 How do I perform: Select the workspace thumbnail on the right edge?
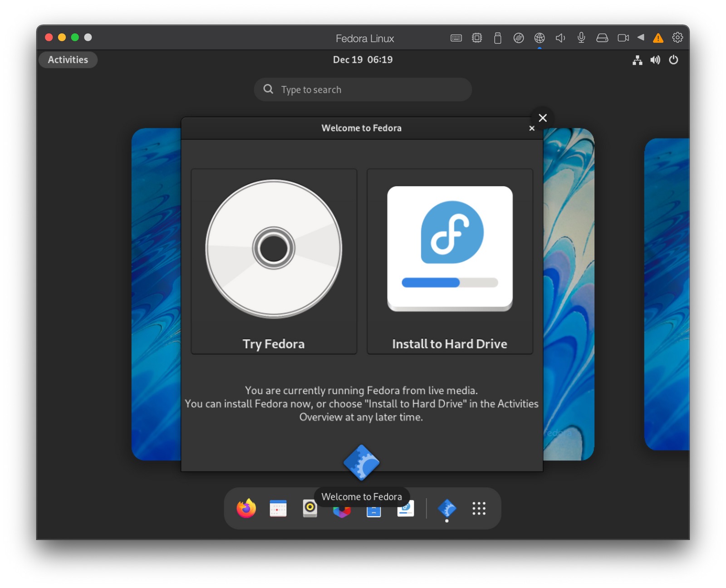667,294
